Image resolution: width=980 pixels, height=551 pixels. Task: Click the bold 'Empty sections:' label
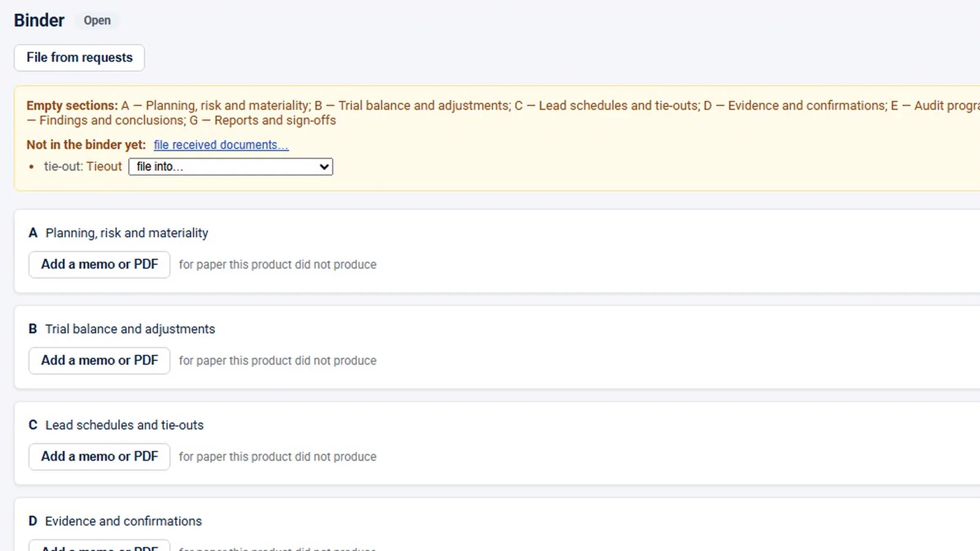coord(72,105)
